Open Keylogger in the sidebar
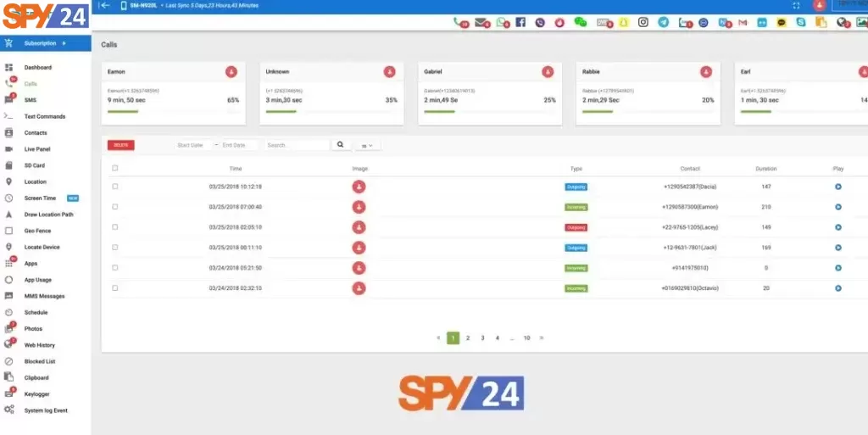The height and width of the screenshot is (435, 868). (36, 394)
